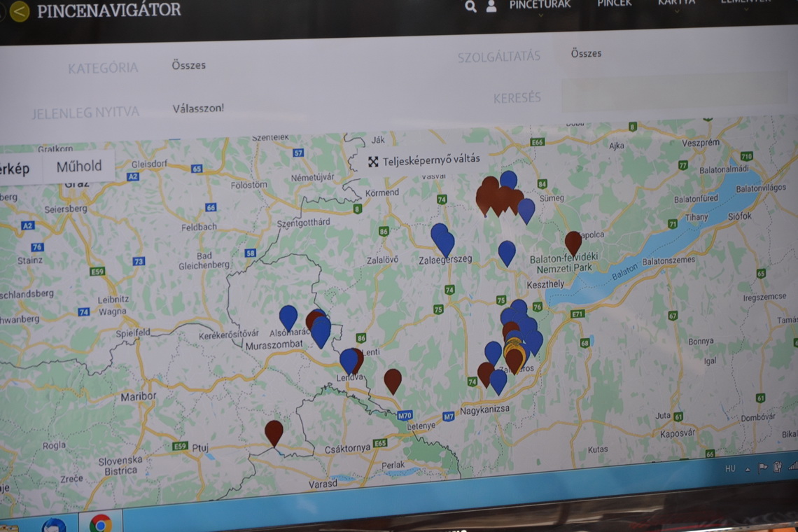Click the Pincenavigátor site title

108,10
